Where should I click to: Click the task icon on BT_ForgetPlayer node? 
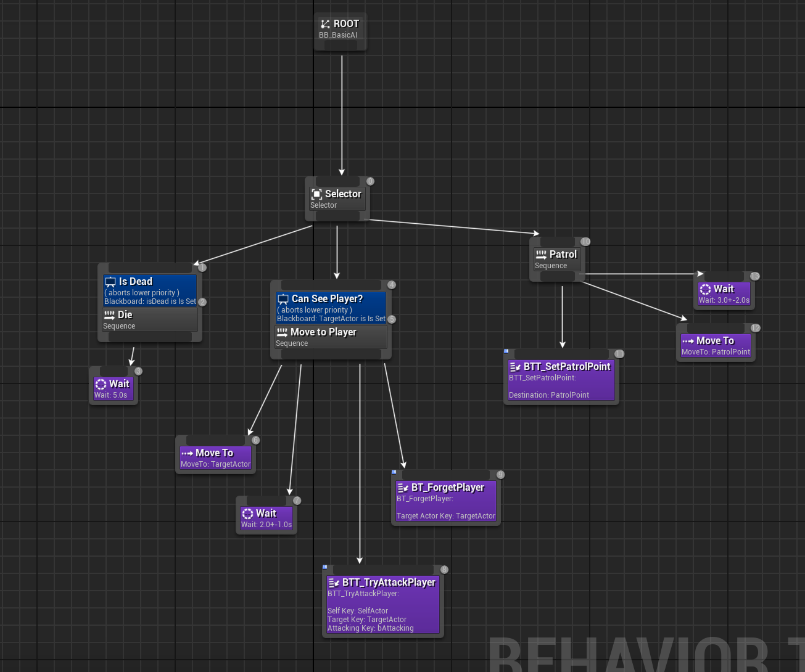(403, 488)
